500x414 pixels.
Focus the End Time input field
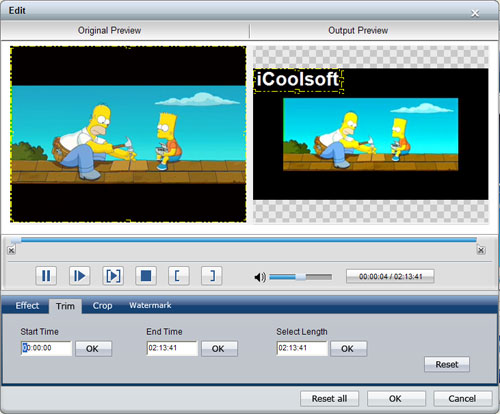tap(172, 348)
